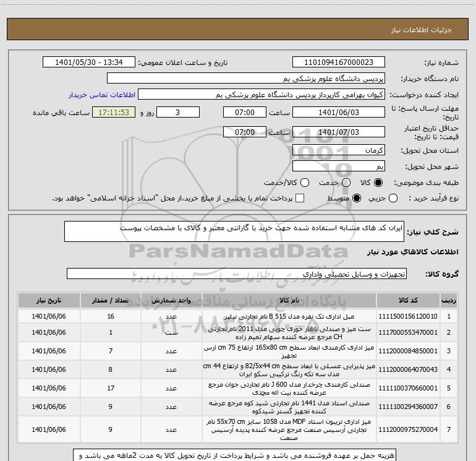This screenshot has height=461, width=476.
Task: Click the شهر محل تحویل field بم
Action: coord(339,166)
